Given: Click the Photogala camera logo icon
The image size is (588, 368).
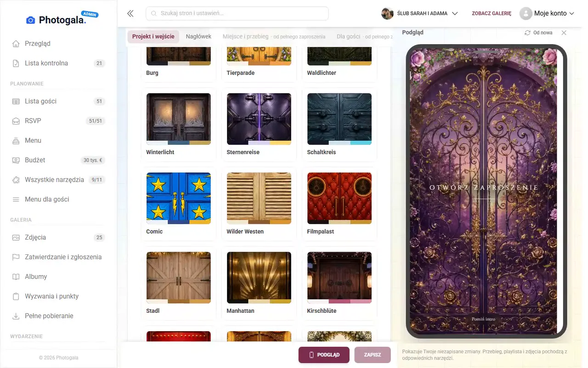Looking at the screenshot, I should click(x=30, y=20).
